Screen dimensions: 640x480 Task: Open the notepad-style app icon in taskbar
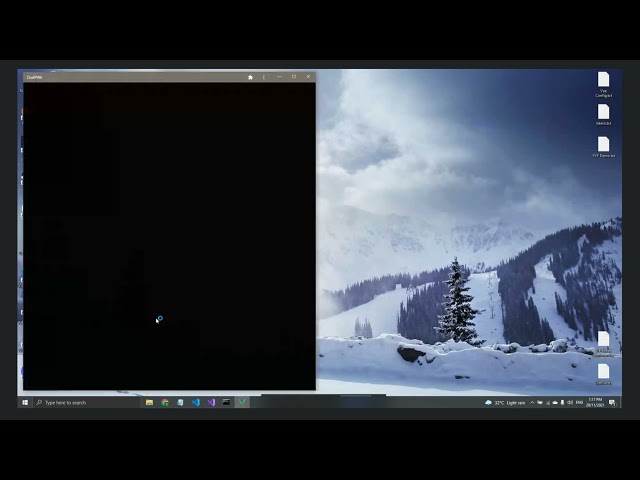[x=180, y=402]
